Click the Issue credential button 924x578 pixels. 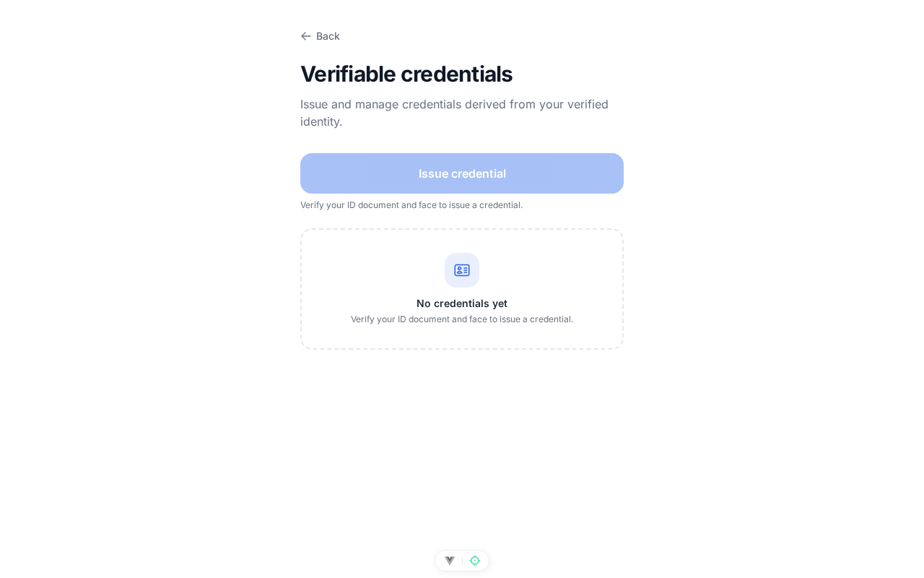click(462, 173)
